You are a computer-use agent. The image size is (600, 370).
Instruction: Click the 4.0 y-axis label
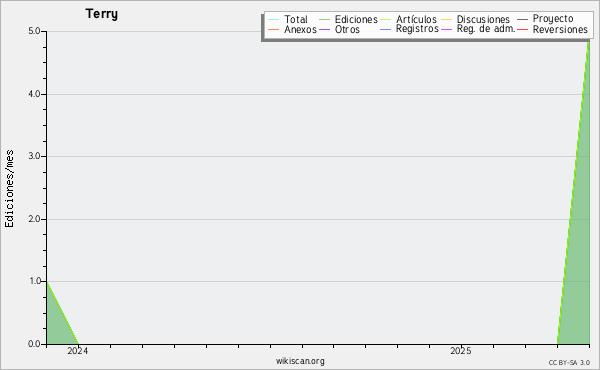(34, 94)
